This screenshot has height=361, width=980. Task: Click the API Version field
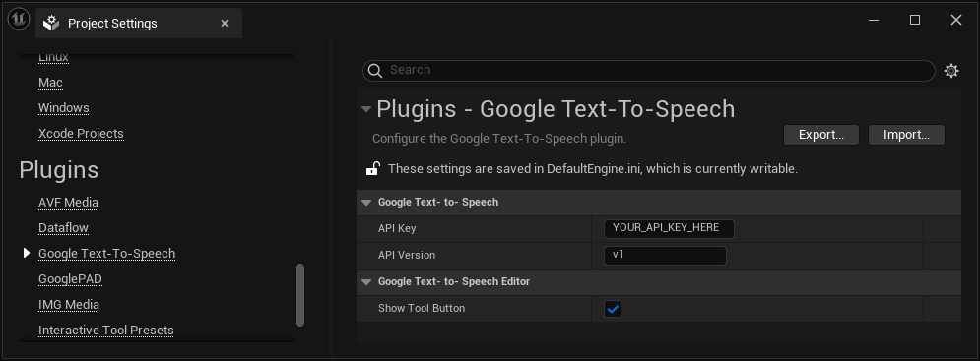click(665, 256)
